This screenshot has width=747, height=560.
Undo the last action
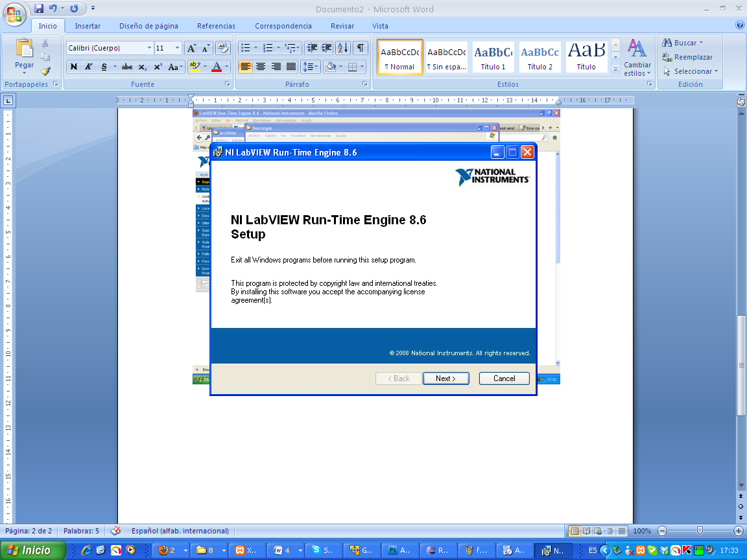(x=53, y=8)
